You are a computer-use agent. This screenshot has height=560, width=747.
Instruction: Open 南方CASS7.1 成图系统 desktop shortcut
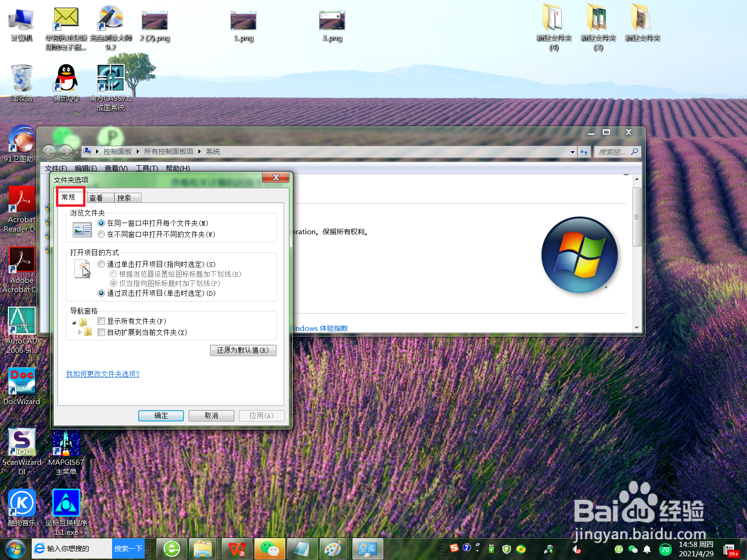111,87
